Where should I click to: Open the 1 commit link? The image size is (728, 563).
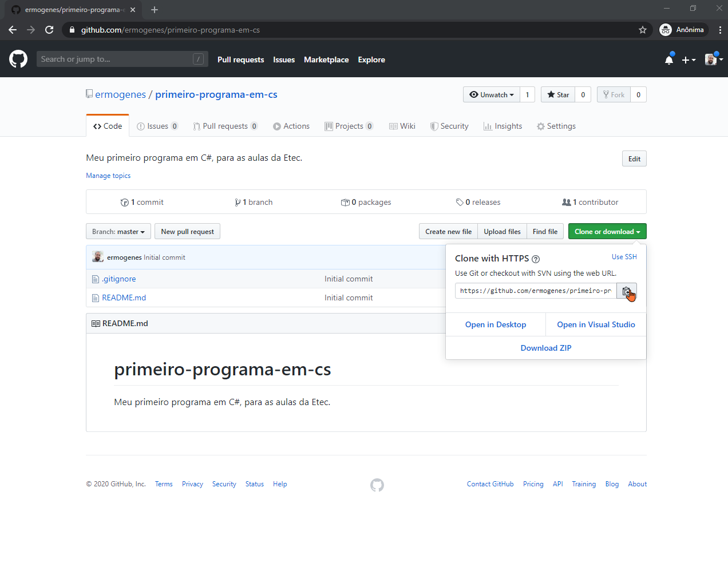click(x=142, y=202)
